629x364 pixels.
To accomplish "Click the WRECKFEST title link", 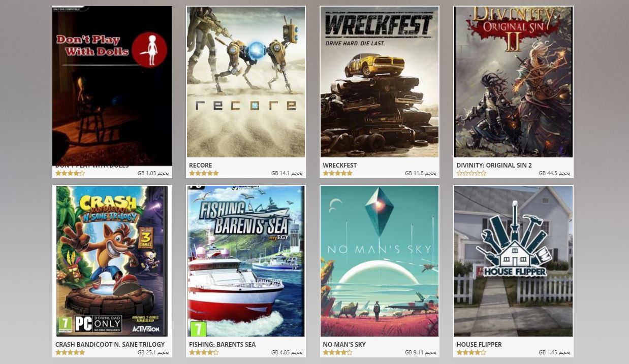I will 340,166.
